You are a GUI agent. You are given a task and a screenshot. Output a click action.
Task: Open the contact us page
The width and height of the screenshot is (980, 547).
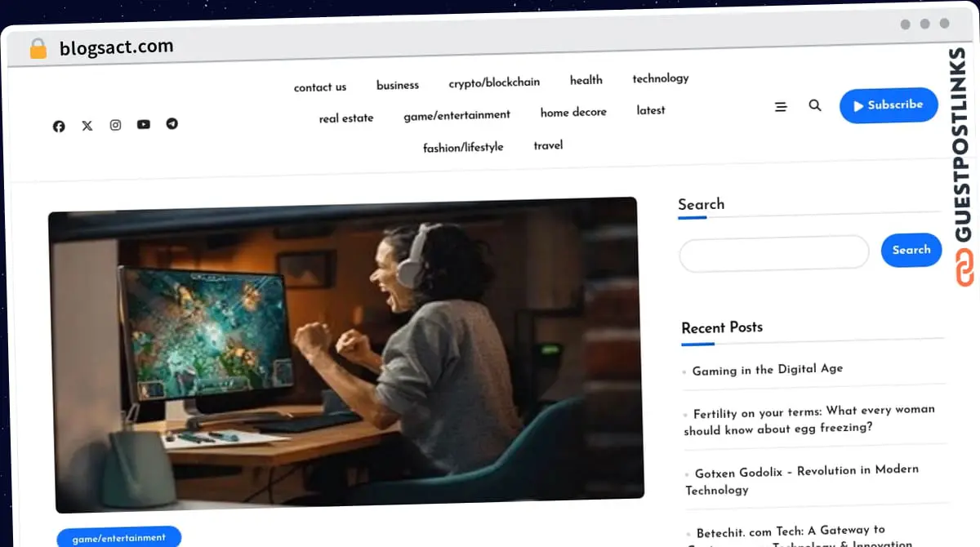(x=320, y=87)
